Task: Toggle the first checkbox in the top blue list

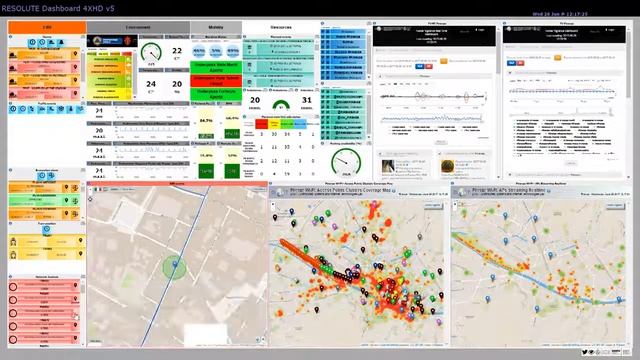Action: pyautogui.click(x=323, y=31)
